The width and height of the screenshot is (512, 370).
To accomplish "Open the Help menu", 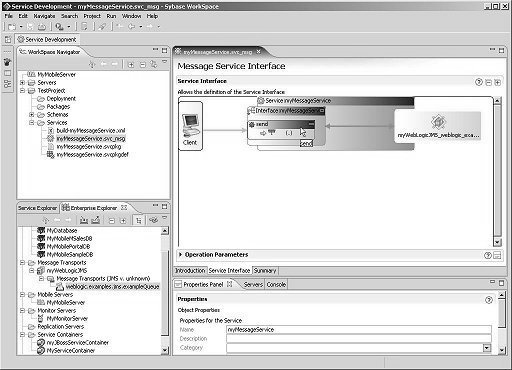I will click(x=152, y=16).
